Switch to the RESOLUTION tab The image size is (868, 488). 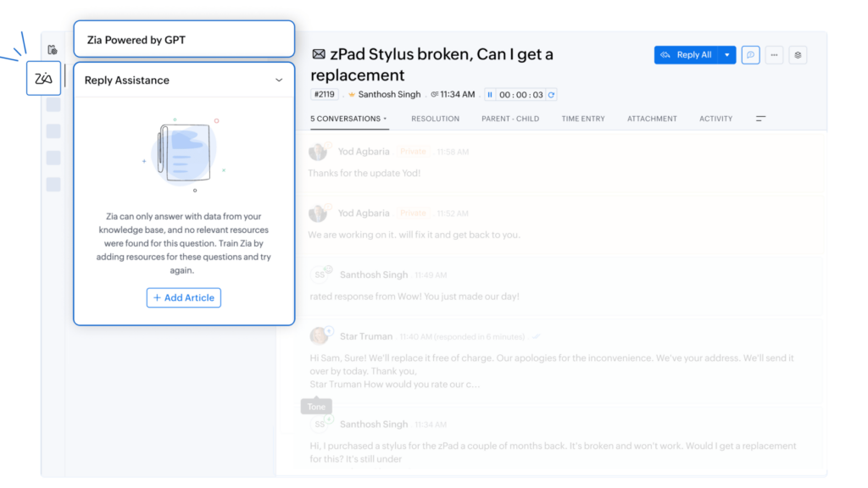click(x=435, y=119)
